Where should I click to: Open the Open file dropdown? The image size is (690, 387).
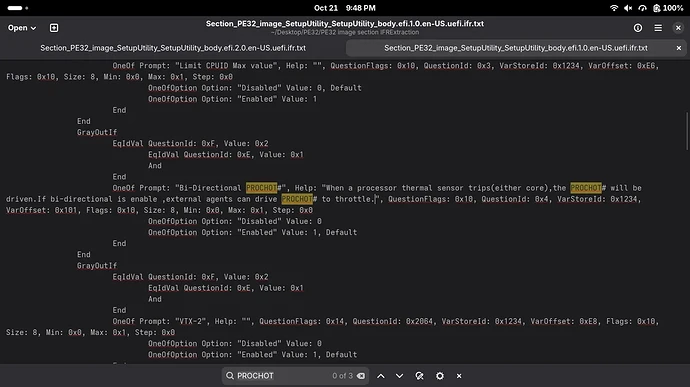22,28
